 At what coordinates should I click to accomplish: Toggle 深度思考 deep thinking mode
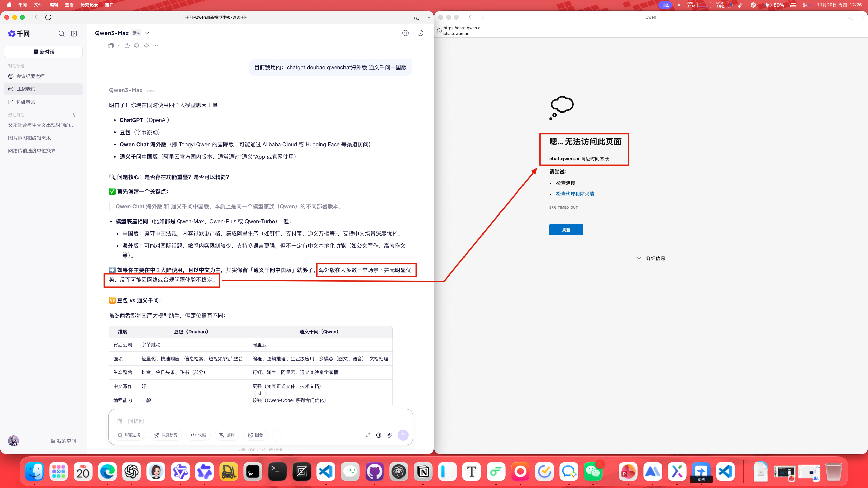click(x=130, y=435)
